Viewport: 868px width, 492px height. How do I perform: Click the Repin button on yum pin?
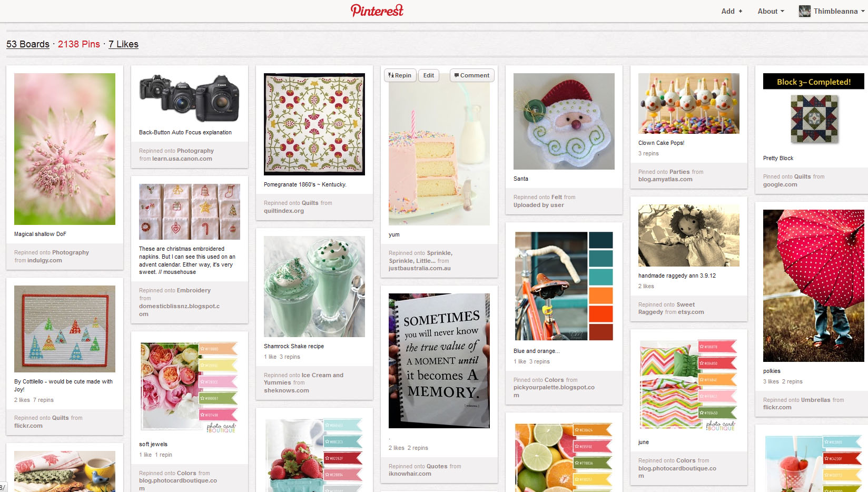tap(400, 75)
